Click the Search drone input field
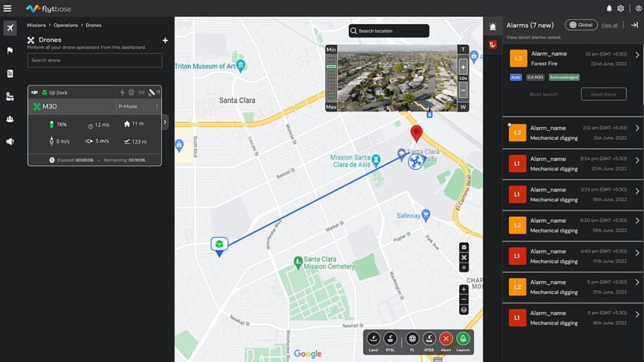The image size is (644, 362). (94, 61)
